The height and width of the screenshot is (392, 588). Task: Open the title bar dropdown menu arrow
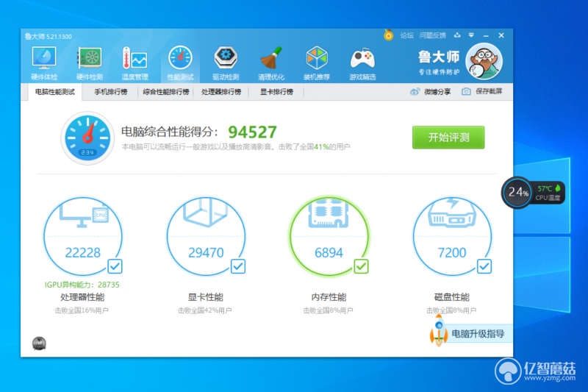point(471,35)
